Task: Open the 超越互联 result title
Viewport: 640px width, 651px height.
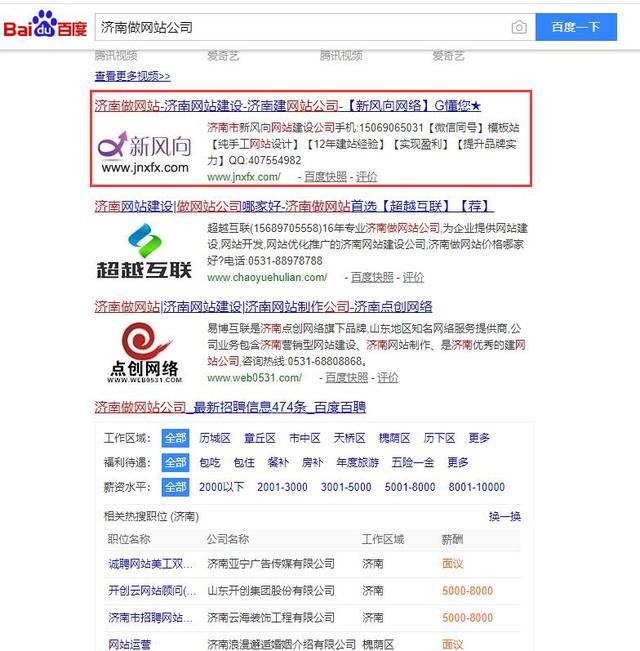Action: pos(294,206)
